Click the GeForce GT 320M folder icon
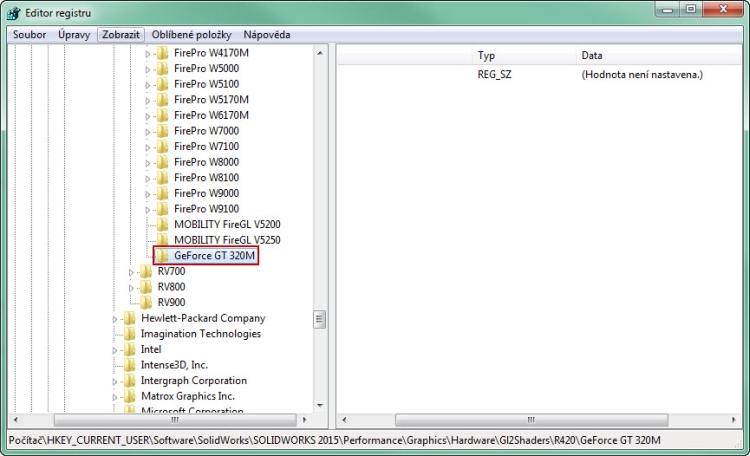This screenshot has height=456, width=750. pos(163,256)
